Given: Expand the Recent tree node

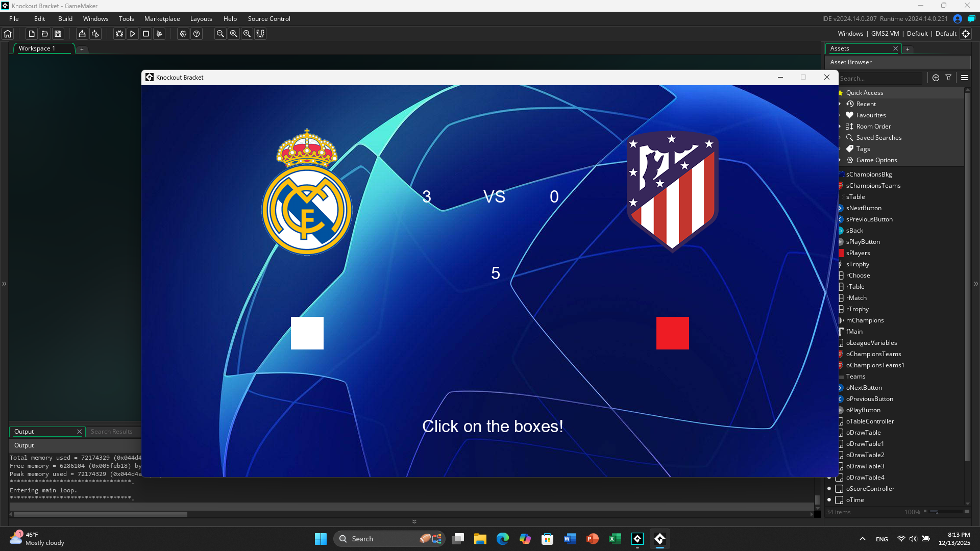Looking at the screenshot, I should (840, 104).
